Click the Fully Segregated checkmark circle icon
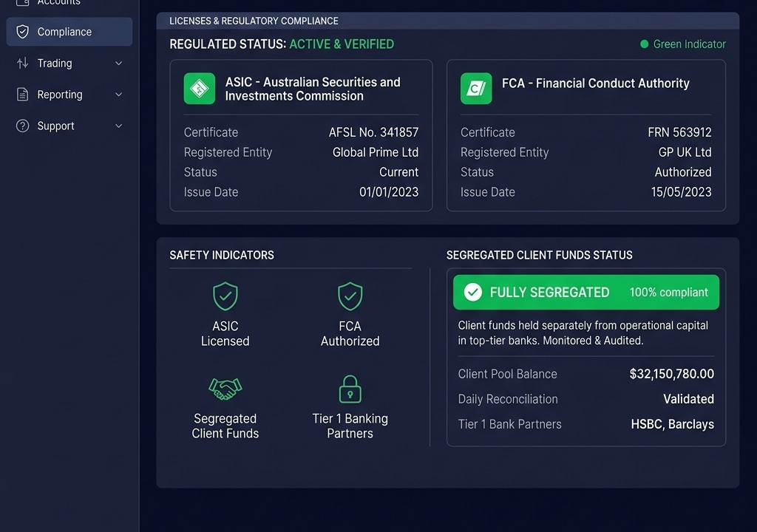The image size is (757, 532). click(472, 292)
